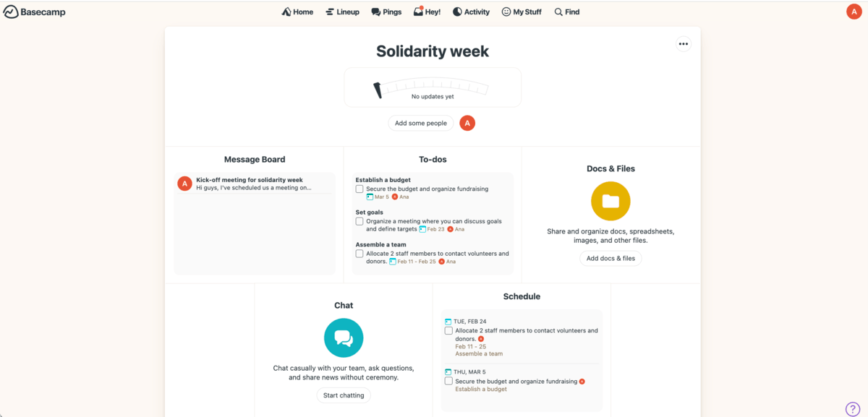
Task: Click the Add some people button
Action: tap(420, 123)
